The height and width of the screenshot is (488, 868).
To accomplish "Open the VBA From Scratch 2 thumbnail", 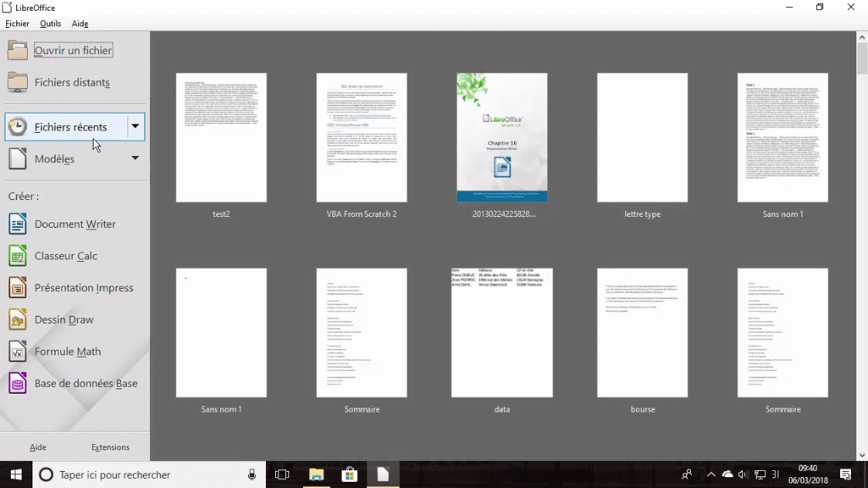I will (x=362, y=137).
